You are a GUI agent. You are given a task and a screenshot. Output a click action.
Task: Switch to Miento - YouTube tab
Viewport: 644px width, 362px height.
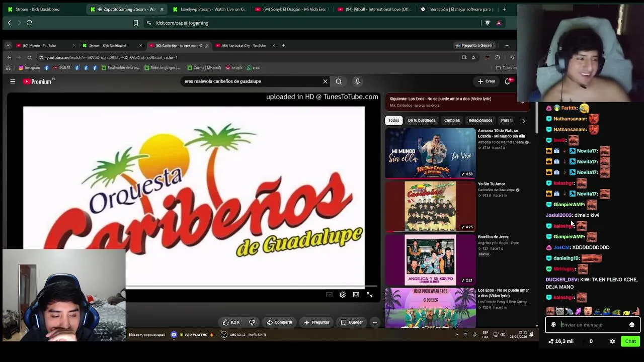click(45, 46)
